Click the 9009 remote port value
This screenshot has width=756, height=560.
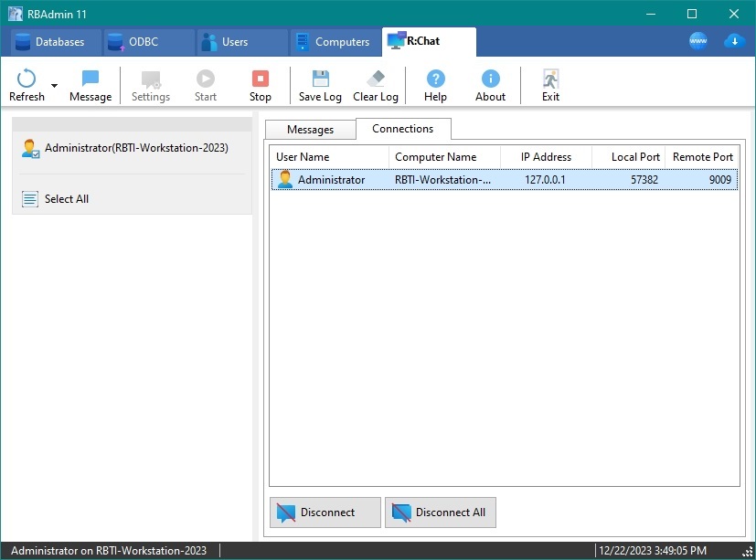[719, 180]
